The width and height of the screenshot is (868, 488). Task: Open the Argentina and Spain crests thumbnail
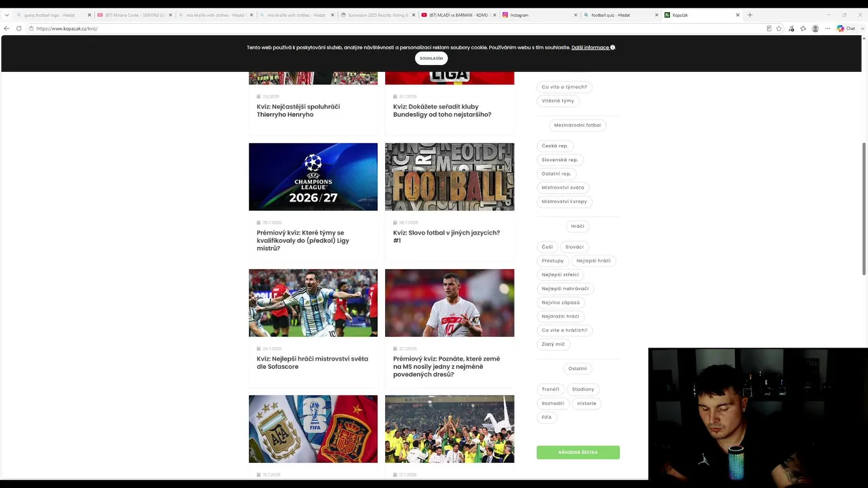pyautogui.click(x=313, y=429)
